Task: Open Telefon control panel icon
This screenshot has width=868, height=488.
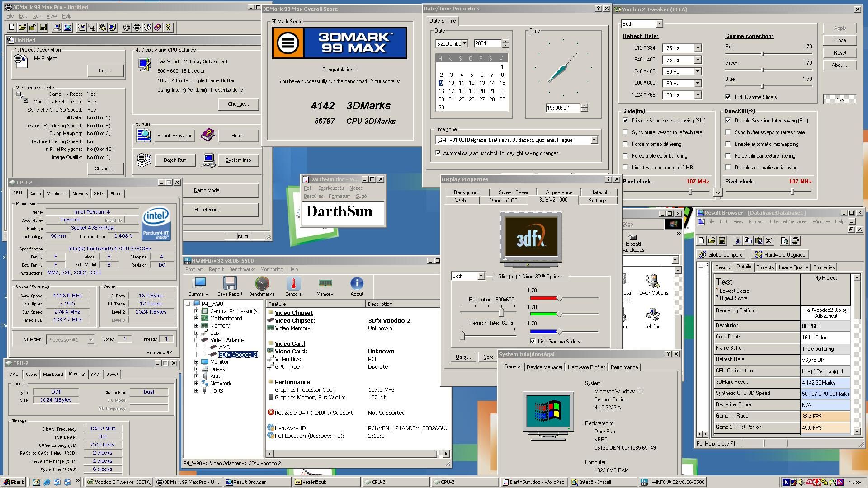Action: point(652,319)
